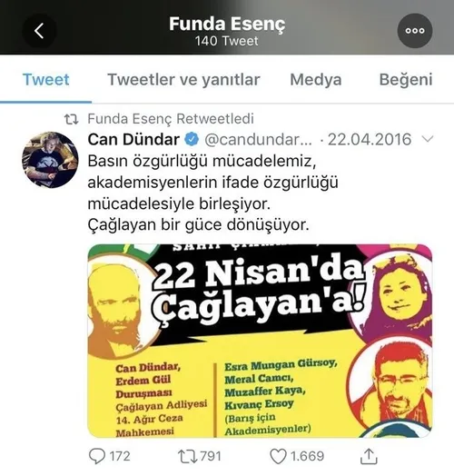Click the Funda Esenç header title

click(x=227, y=24)
